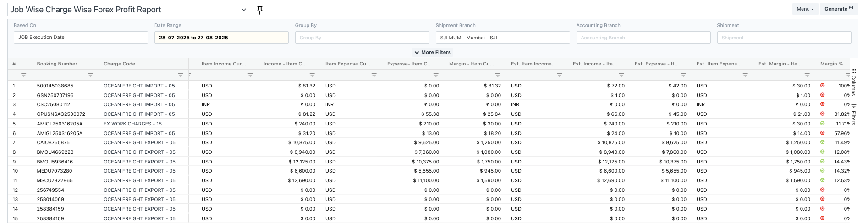Click green margin status icon in row 5

pyautogui.click(x=822, y=124)
